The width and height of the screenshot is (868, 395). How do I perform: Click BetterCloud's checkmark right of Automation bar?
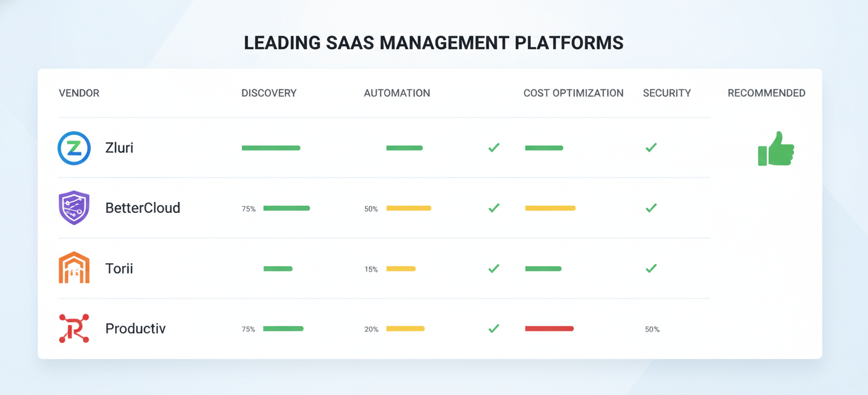coord(494,208)
